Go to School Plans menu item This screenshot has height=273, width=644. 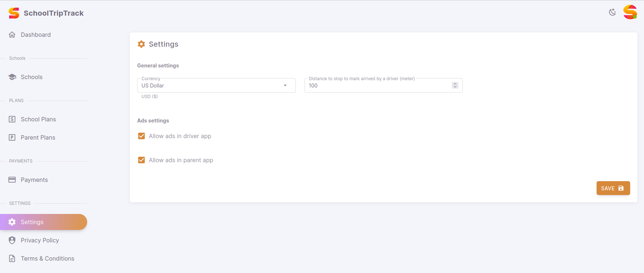tap(38, 119)
